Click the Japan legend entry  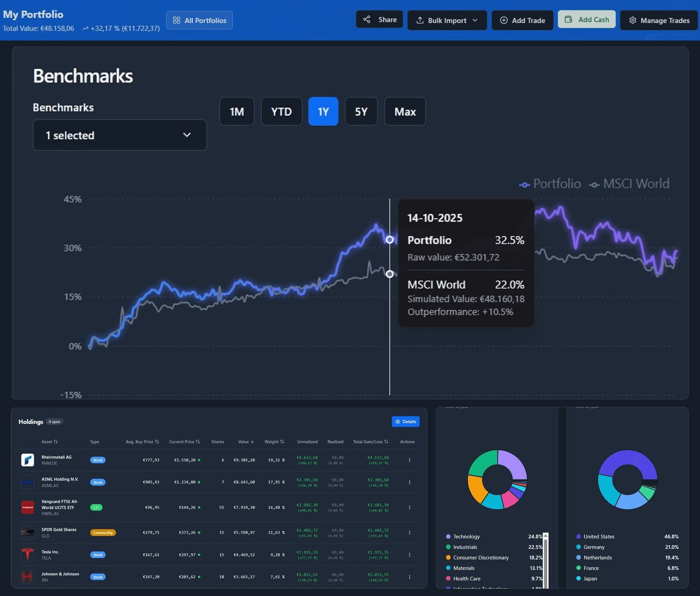tap(627, 579)
